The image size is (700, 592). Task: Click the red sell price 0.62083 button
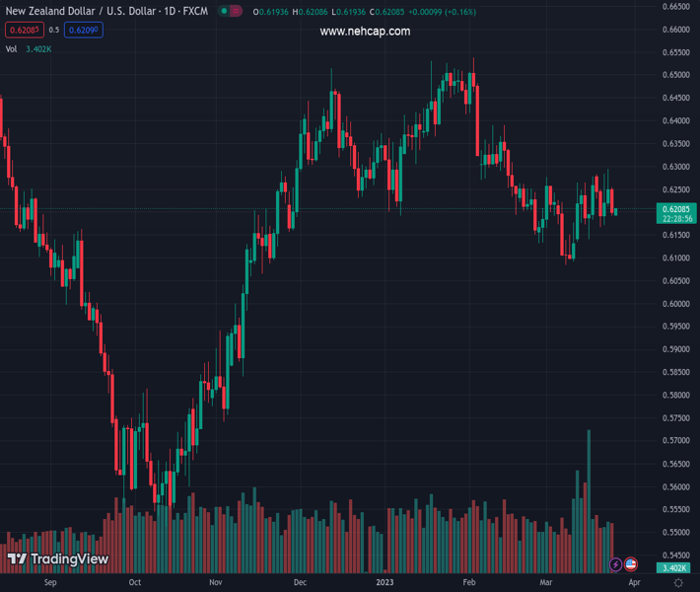tap(25, 30)
